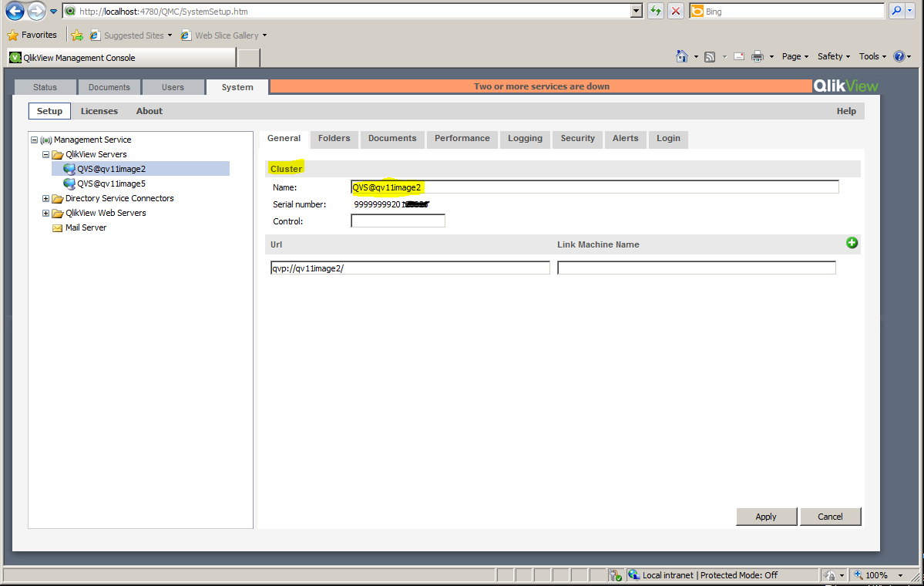Stop page loading with the red X icon
Viewport: 924px width, 586px height.
click(674, 11)
